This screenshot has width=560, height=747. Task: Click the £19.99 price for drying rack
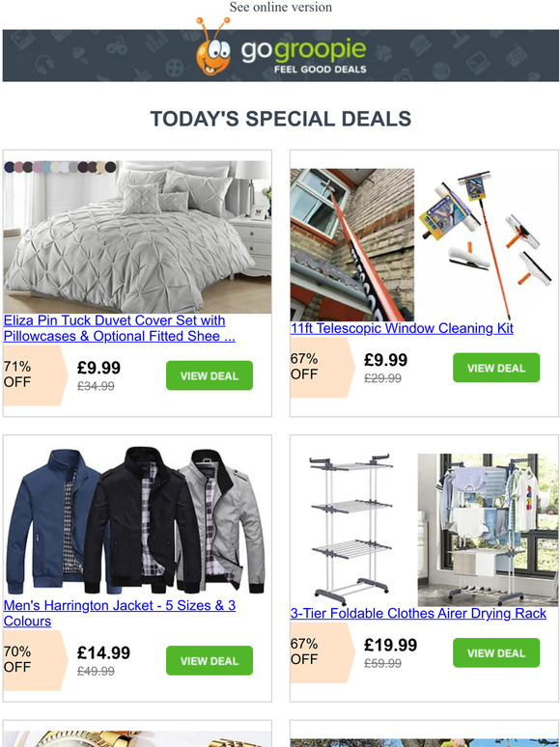390,645
